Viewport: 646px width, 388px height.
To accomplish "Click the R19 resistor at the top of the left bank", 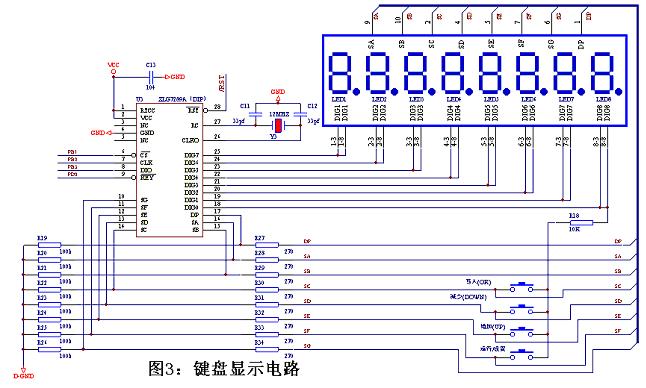I will click(x=49, y=245).
